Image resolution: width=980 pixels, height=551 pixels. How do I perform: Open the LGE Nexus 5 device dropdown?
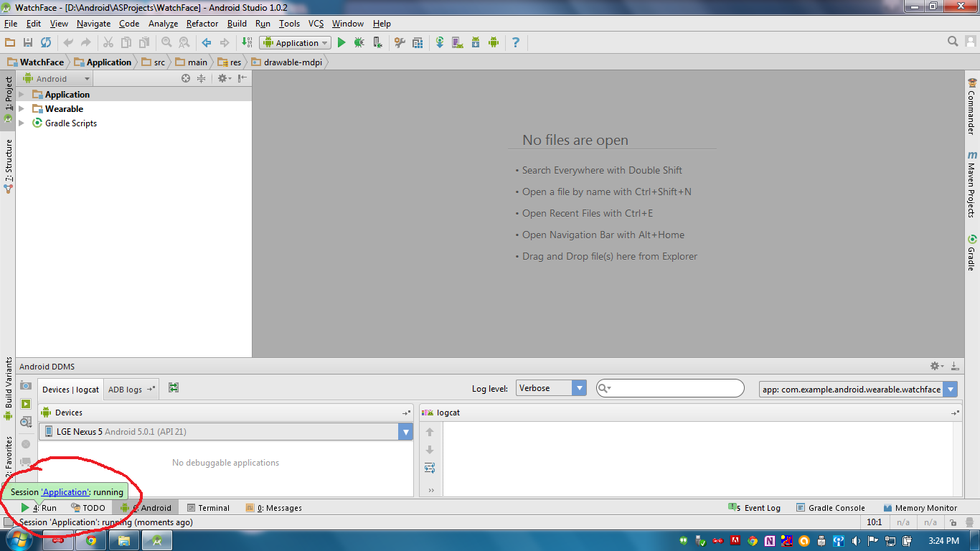pos(226,432)
